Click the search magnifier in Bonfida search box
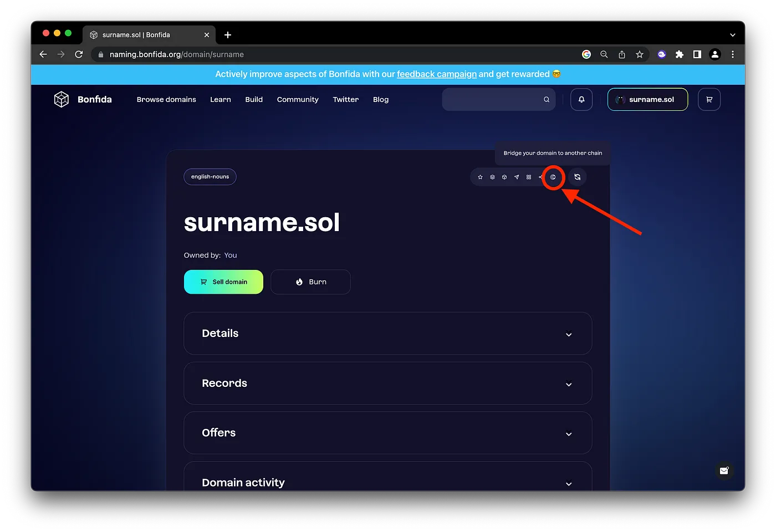Image resolution: width=776 pixels, height=532 pixels. (x=547, y=100)
